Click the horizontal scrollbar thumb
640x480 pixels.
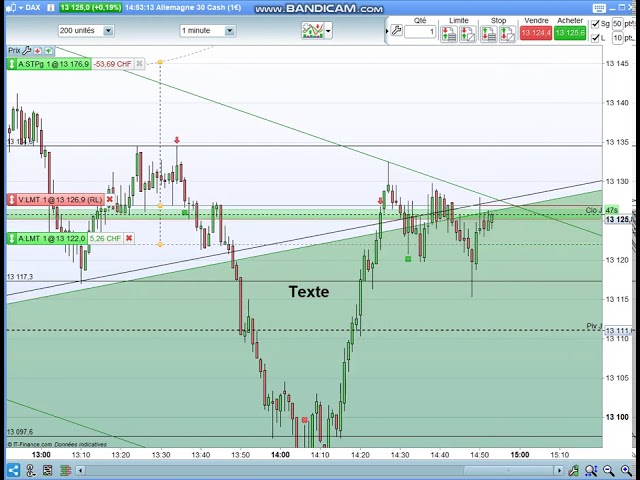pos(509,471)
